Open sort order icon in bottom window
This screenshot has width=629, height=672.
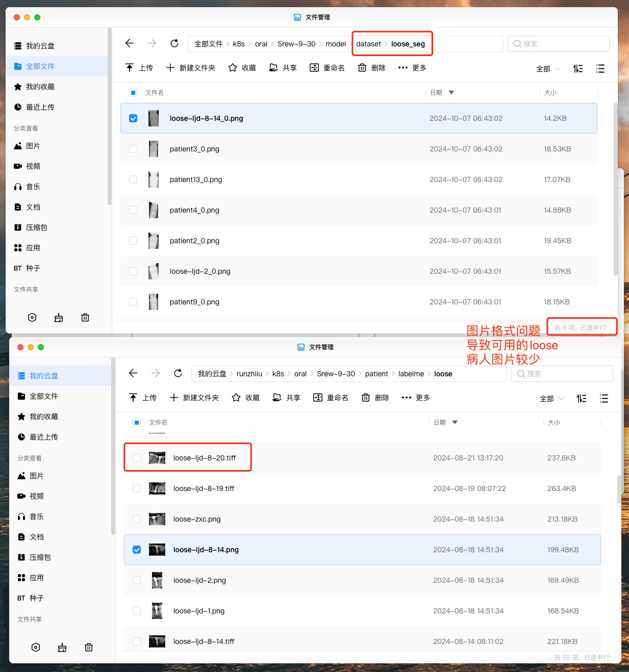582,398
